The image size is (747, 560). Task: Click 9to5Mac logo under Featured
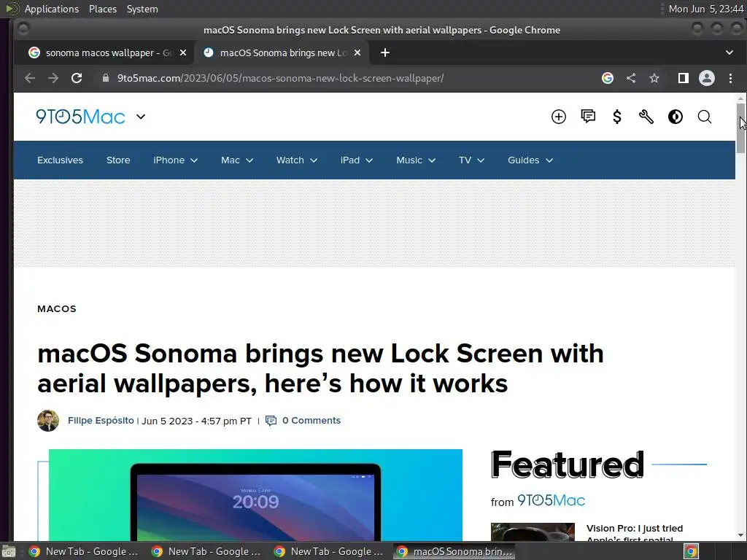coord(551,500)
